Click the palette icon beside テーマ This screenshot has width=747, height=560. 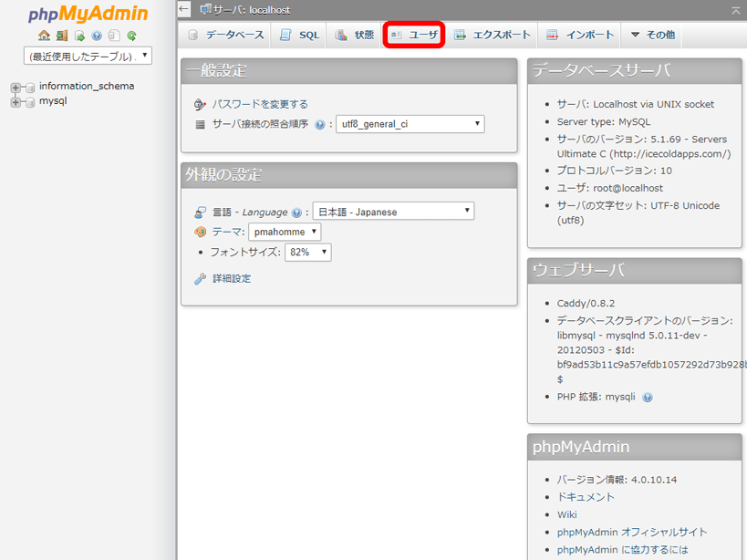point(200,232)
